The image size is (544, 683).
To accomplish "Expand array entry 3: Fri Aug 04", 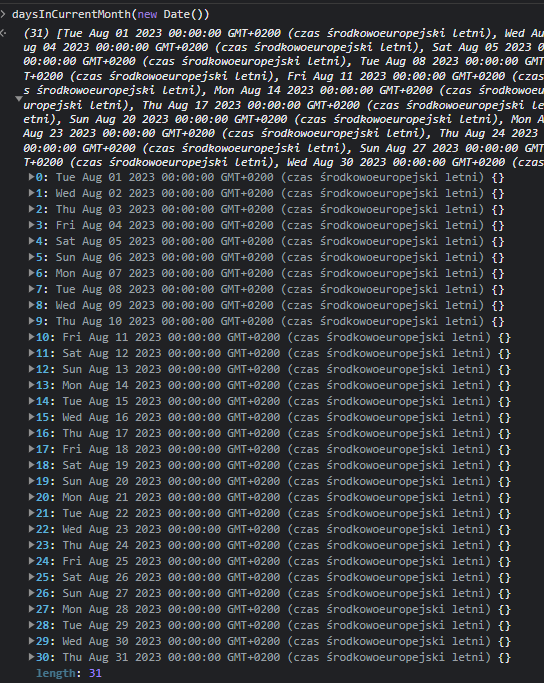I will [x=31, y=225].
